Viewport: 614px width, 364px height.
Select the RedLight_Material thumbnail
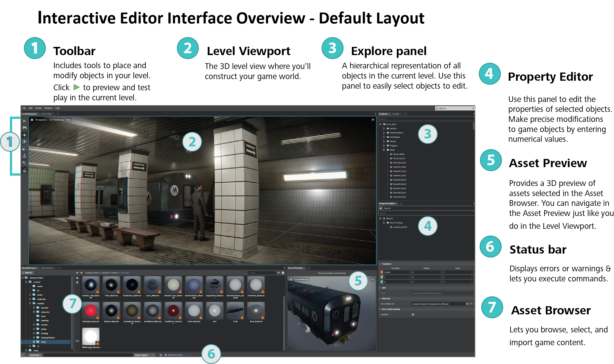point(91,311)
